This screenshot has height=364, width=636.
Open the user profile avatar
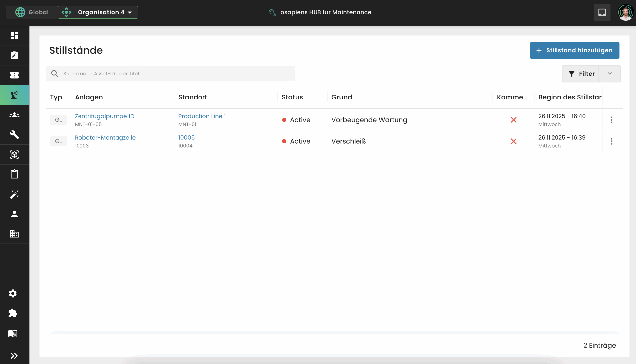click(625, 12)
